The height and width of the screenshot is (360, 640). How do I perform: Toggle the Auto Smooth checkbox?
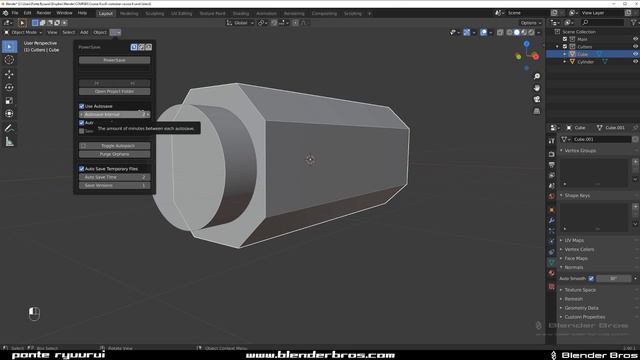click(x=591, y=278)
